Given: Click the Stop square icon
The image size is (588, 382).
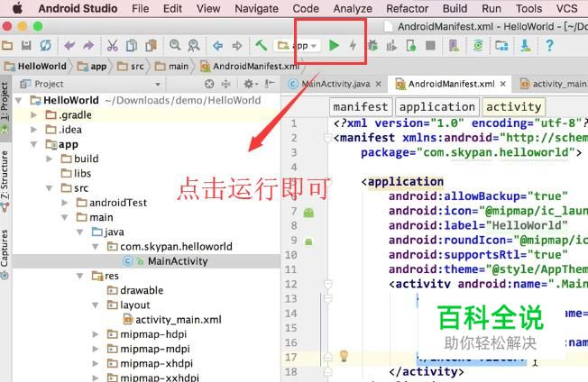Looking at the screenshot, I should coord(430,46).
